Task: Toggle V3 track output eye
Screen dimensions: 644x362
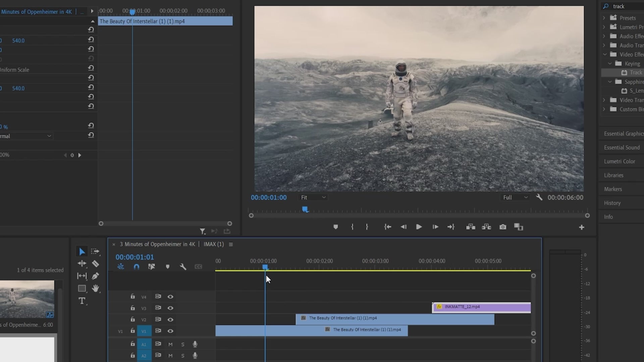Action: [170, 308]
